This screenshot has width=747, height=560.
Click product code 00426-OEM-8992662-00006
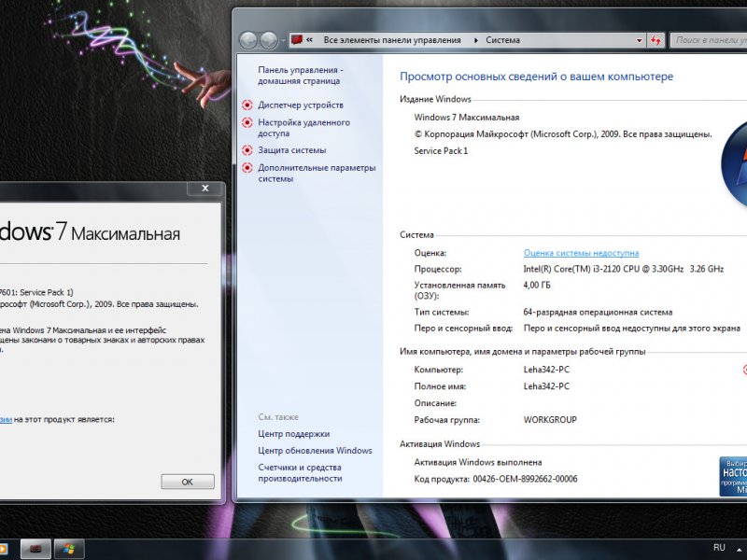click(525, 479)
